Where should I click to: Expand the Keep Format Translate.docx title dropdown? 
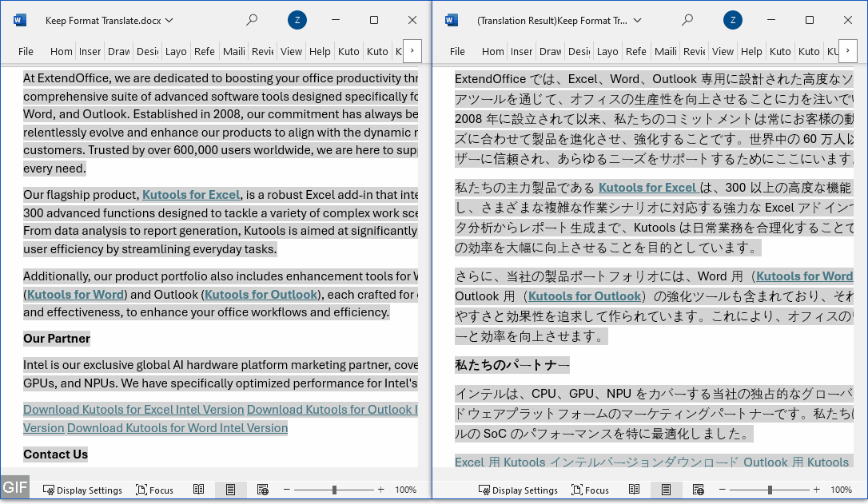coord(169,21)
